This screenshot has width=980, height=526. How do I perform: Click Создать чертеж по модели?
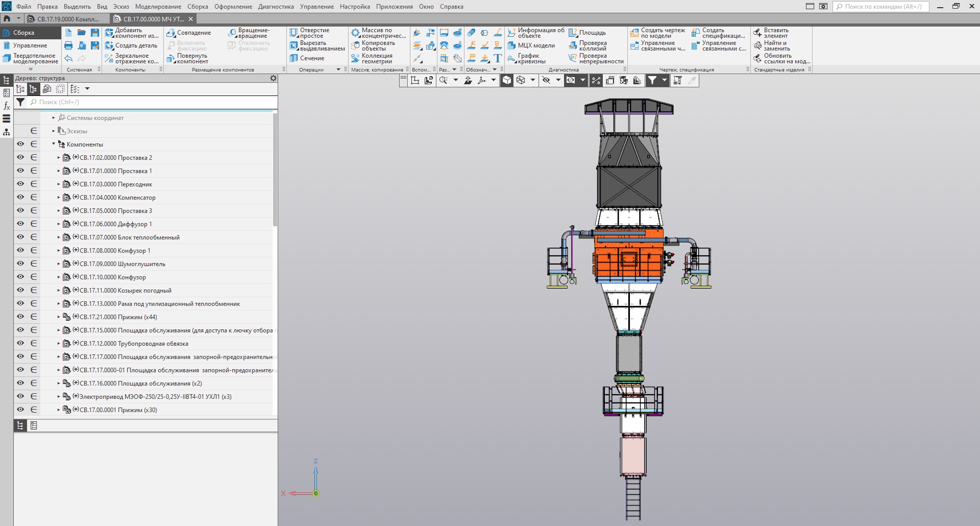click(657, 33)
